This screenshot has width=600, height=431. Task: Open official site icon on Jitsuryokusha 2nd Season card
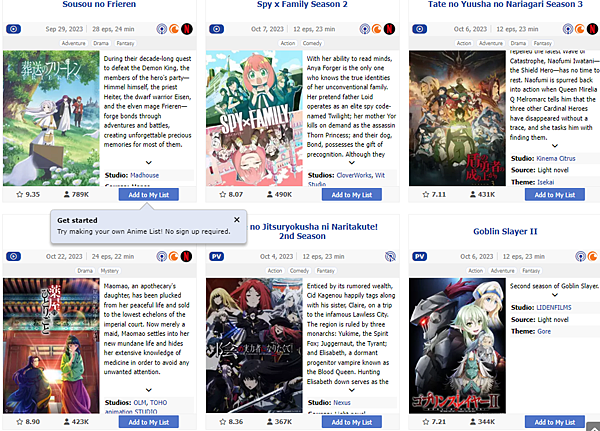pyautogui.click(x=390, y=256)
